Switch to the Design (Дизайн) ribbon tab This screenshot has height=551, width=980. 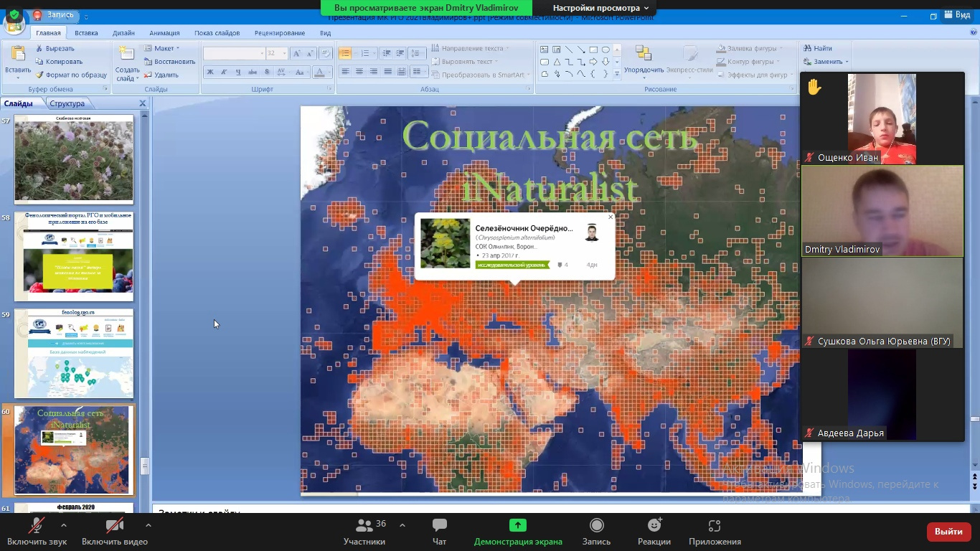[123, 33]
